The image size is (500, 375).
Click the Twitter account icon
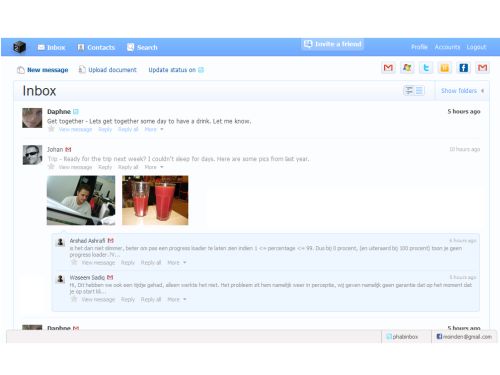tap(426, 68)
